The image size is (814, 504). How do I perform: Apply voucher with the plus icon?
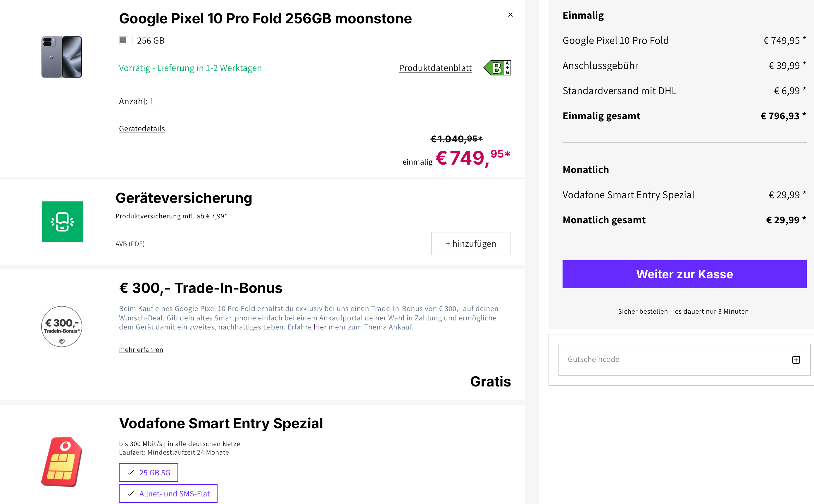(796, 360)
